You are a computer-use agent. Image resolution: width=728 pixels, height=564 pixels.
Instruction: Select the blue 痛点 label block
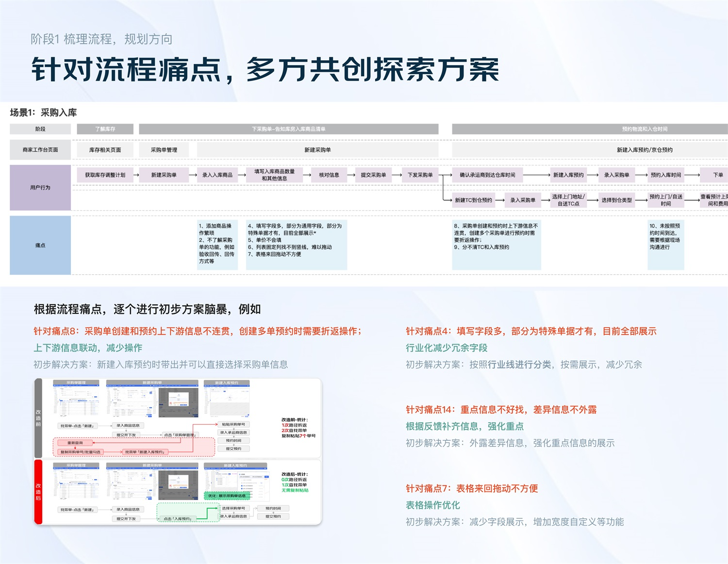40,245
